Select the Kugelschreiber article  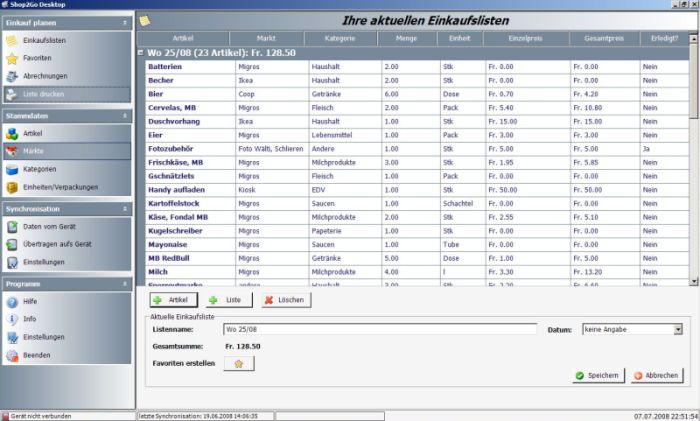[175, 231]
